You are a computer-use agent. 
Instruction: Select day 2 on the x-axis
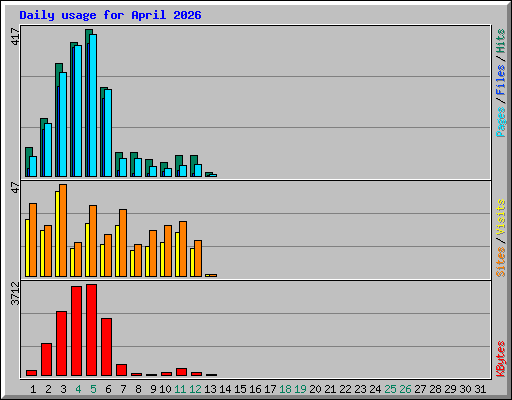48,389
